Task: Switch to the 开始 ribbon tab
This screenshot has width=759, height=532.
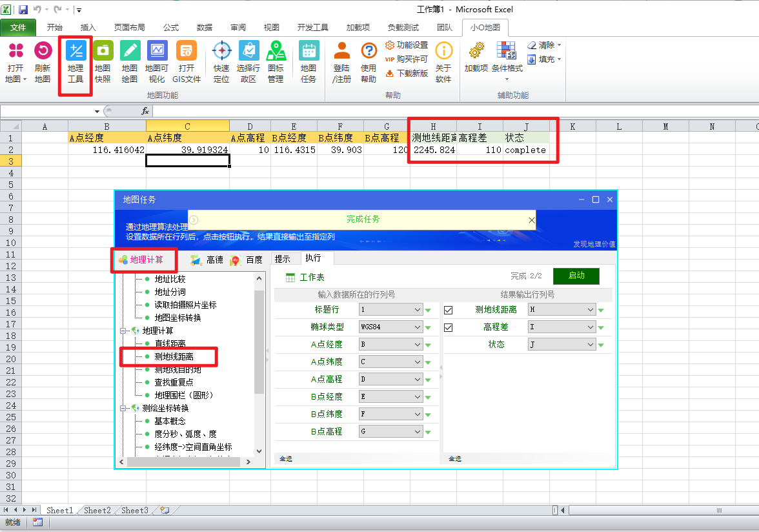Action: 55,28
